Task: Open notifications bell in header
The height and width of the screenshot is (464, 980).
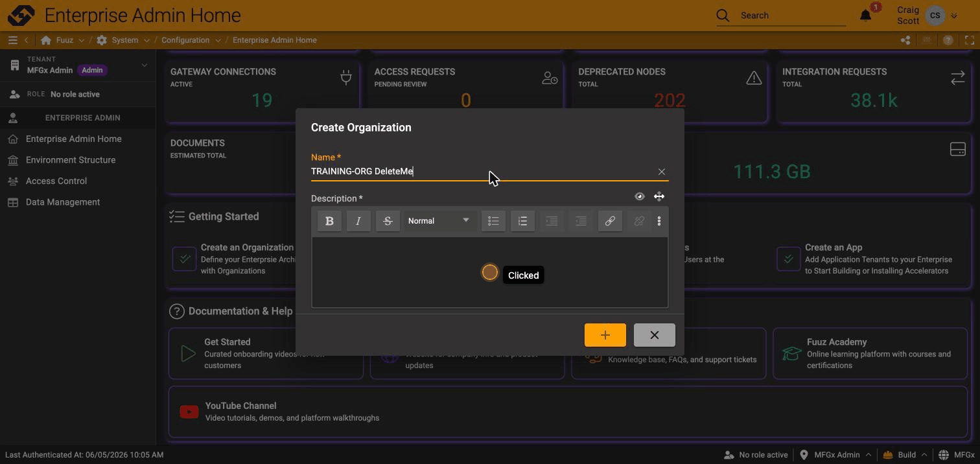Action: (x=865, y=16)
